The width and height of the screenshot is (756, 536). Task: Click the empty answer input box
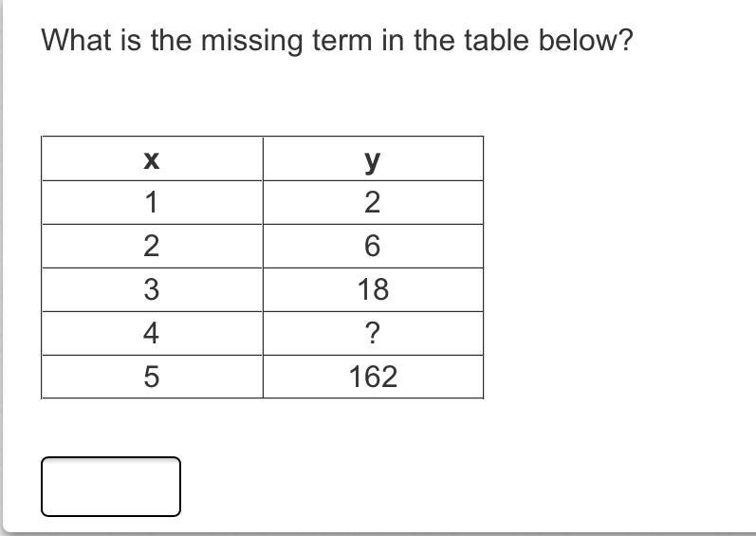pos(111,487)
